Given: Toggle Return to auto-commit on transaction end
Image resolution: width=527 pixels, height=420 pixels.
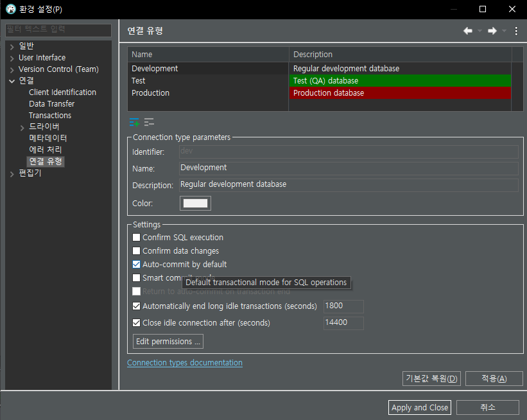Looking at the screenshot, I should (x=136, y=291).
